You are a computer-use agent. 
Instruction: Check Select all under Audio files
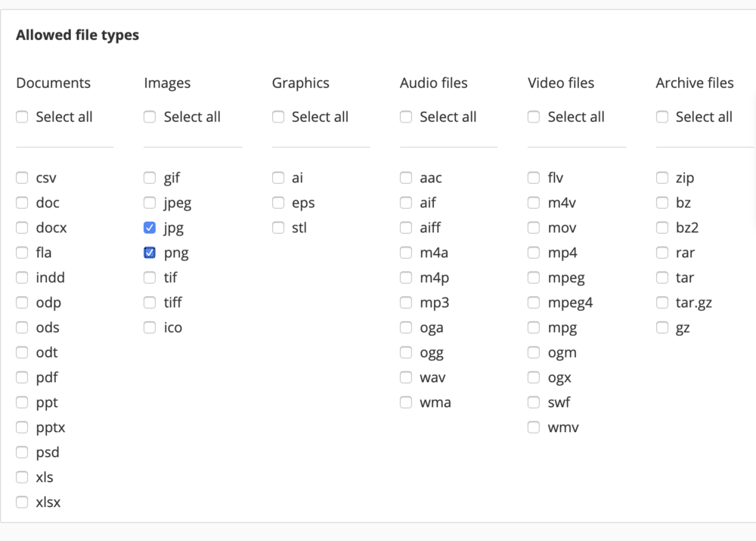coord(406,117)
